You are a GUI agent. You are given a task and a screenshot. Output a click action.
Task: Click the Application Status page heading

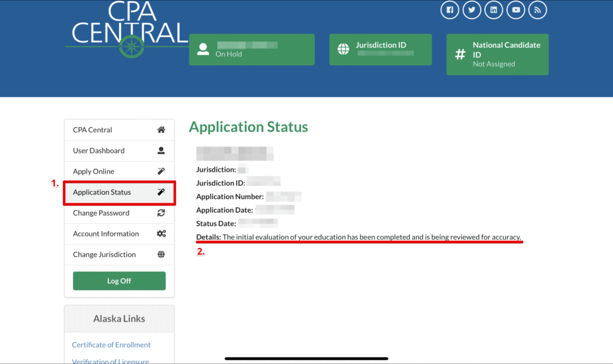coord(248,127)
